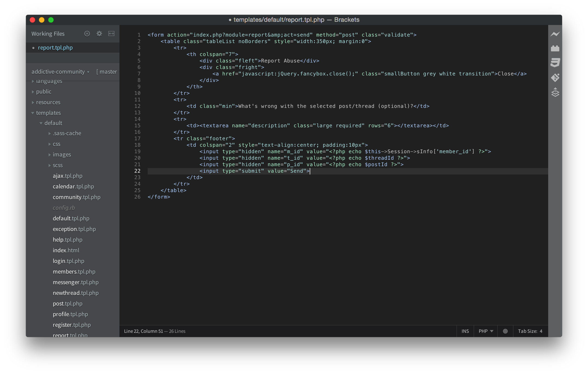Open Live Preview with the lightning bolt icon
Screen dimensions: 588x374
click(555, 34)
